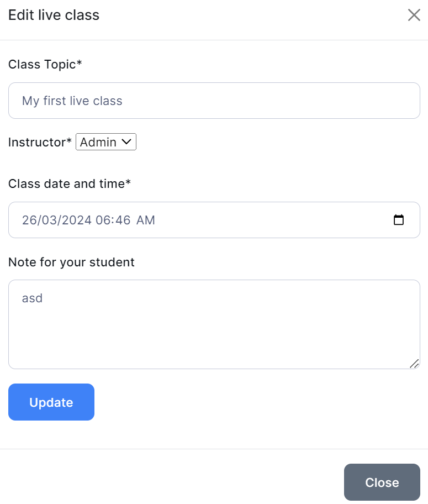The image size is (428, 504).
Task: Click the textarea resize handle
Action: [414, 363]
